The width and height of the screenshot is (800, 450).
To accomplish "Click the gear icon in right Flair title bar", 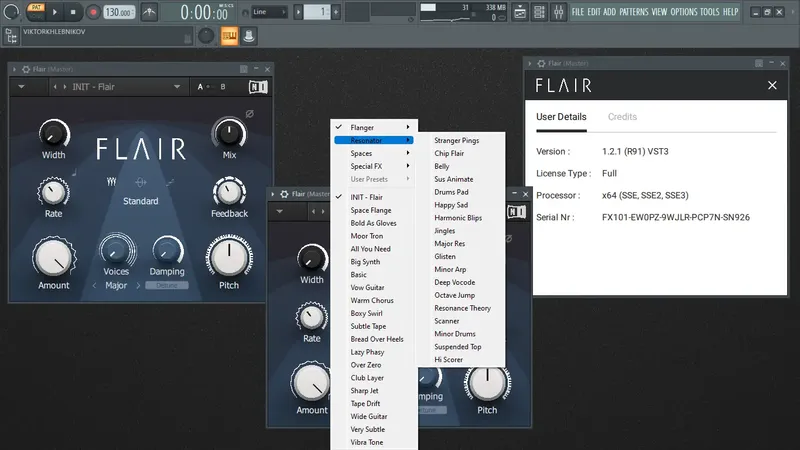I will [541, 64].
